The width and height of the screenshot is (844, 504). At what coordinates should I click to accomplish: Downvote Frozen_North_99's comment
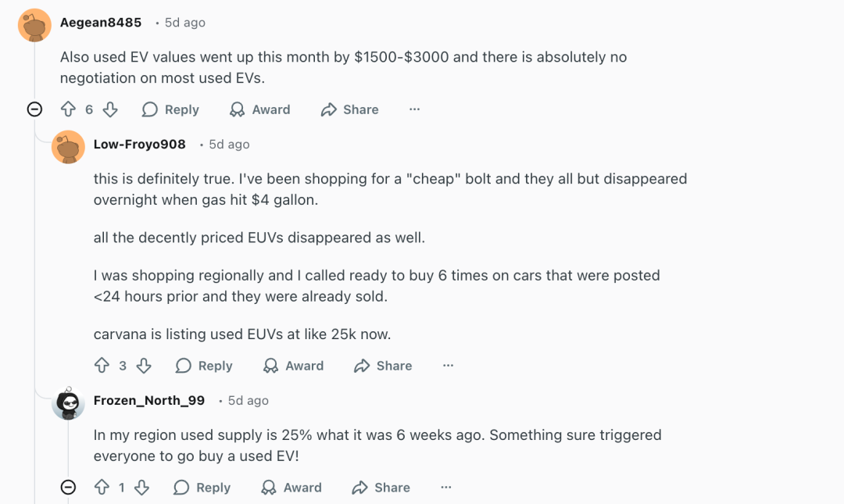coord(141,488)
